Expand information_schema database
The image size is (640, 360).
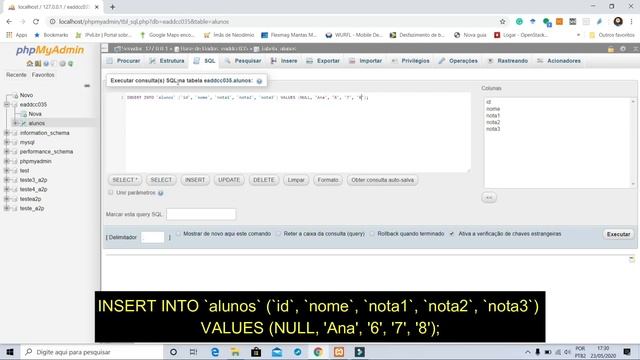click(x=7, y=133)
